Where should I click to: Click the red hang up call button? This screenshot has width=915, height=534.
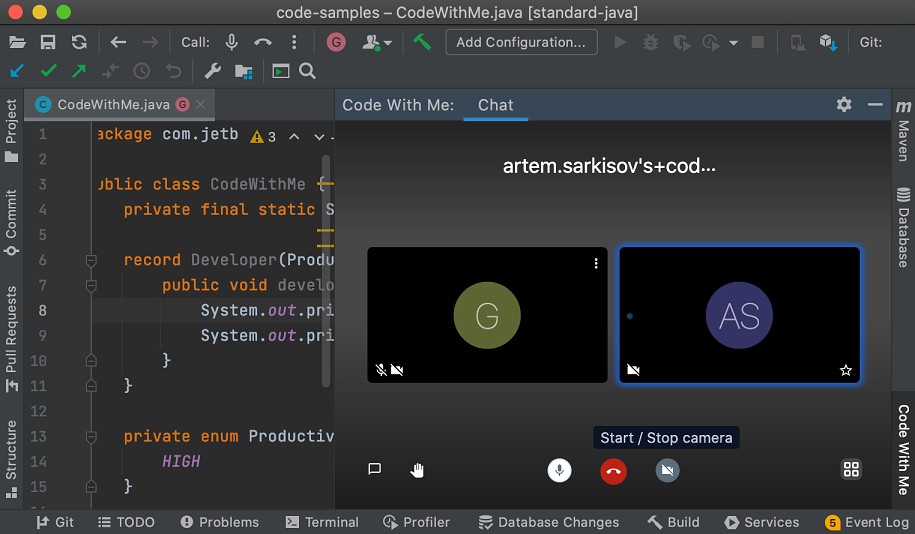(x=613, y=471)
